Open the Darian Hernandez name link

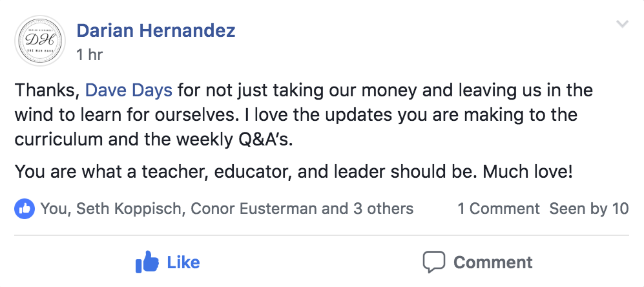(156, 30)
